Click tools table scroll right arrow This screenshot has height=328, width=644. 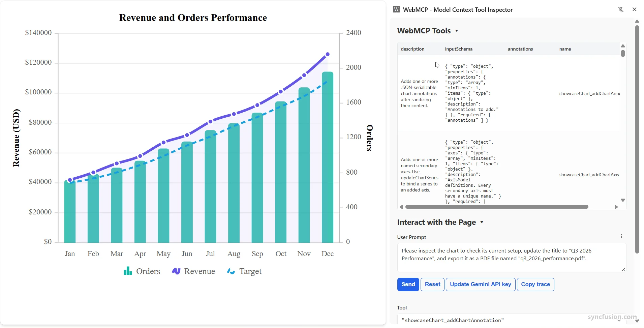coord(616,207)
